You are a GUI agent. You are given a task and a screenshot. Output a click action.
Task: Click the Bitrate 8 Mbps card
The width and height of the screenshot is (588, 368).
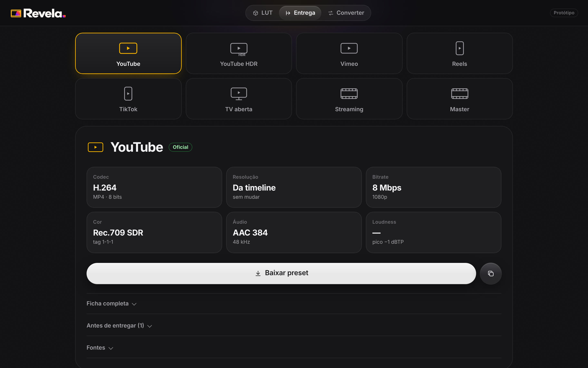click(433, 187)
